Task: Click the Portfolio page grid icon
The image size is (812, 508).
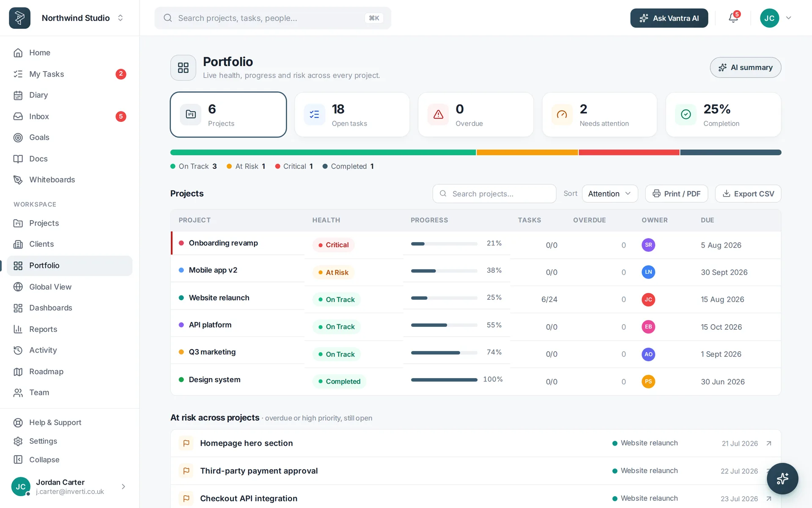Action: [183, 68]
